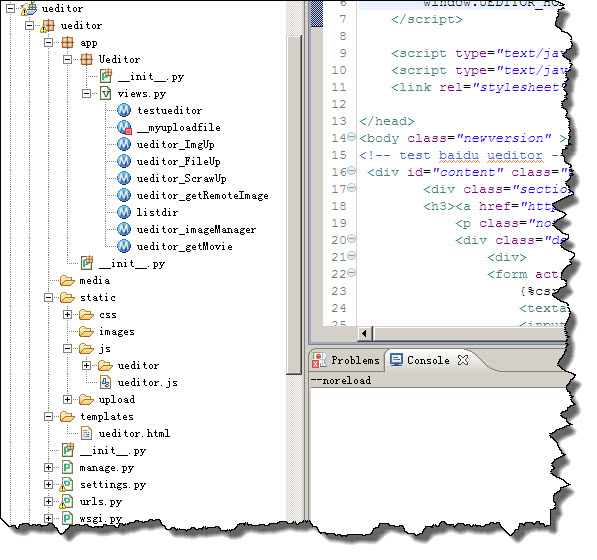Expand the manage.py node

click(48, 467)
